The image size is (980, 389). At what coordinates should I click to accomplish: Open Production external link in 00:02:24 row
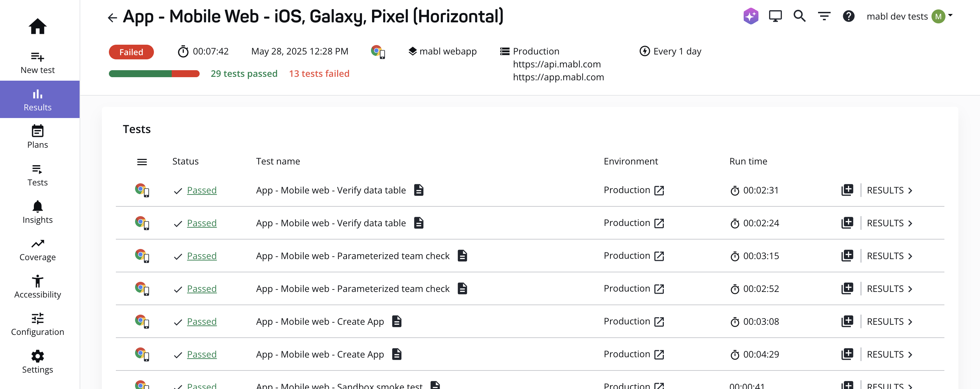click(659, 223)
